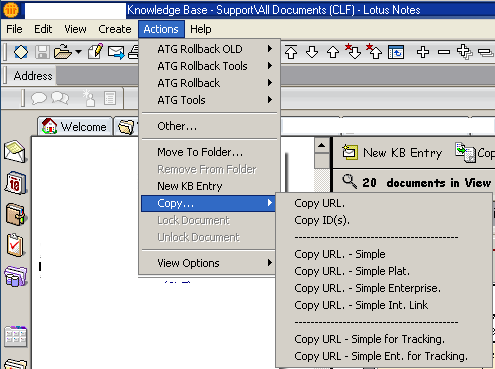Click the Replication databases sidebar icon
The image size is (495, 369).
point(15,276)
